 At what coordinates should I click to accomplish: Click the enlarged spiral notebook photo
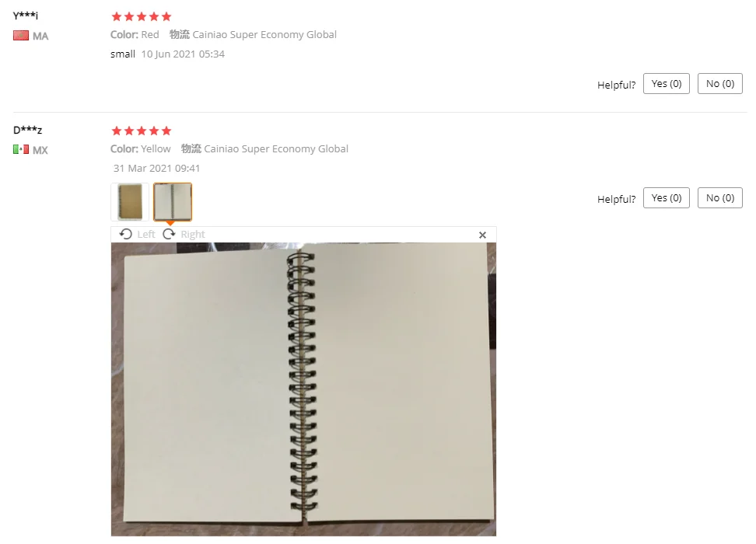click(303, 389)
